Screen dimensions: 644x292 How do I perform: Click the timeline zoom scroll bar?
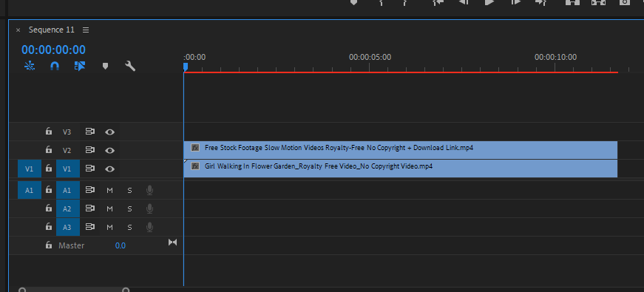click(x=75, y=290)
